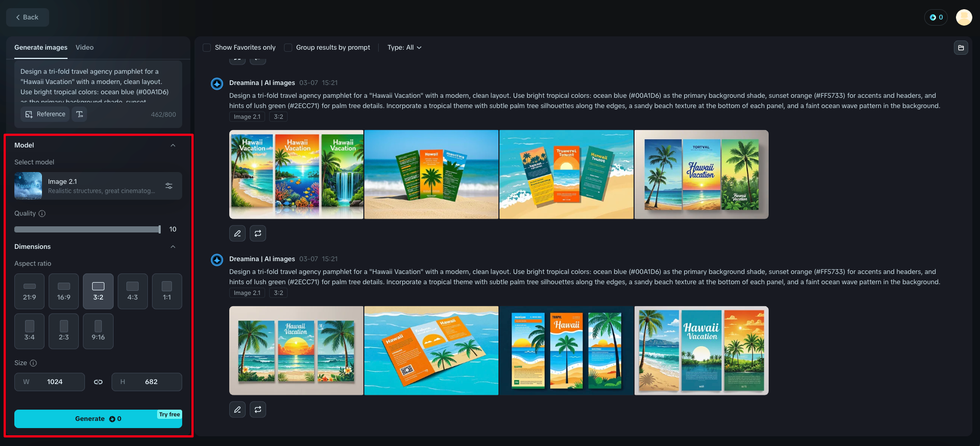The image size is (980, 446).
Task: Open the orange brochures in surf image
Action: pos(567,175)
